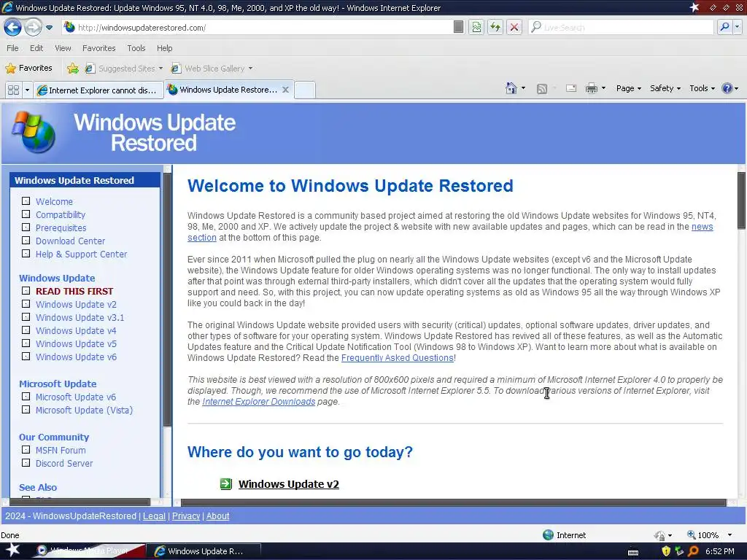The image size is (747, 560).
Task: Open the Discord Server link
Action: (x=64, y=463)
